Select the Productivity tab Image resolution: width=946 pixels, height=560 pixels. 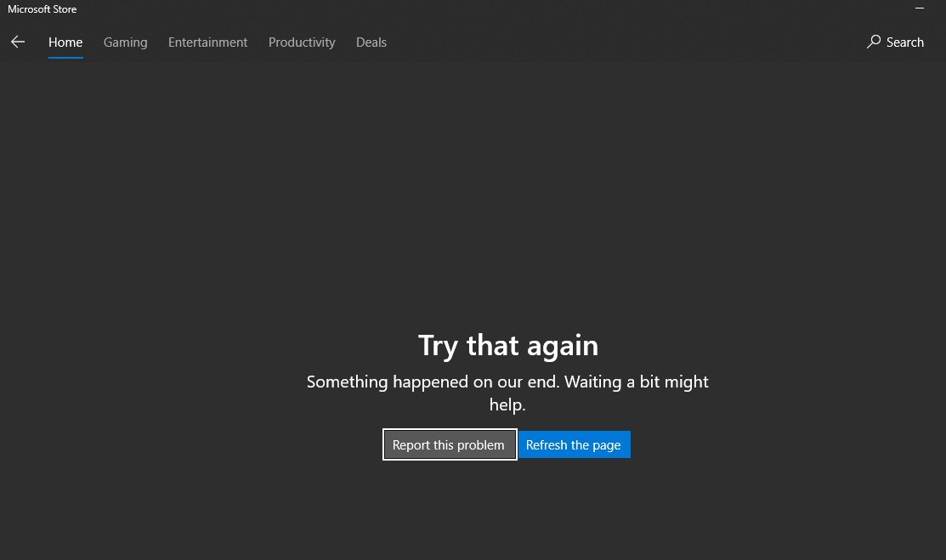(302, 42)
